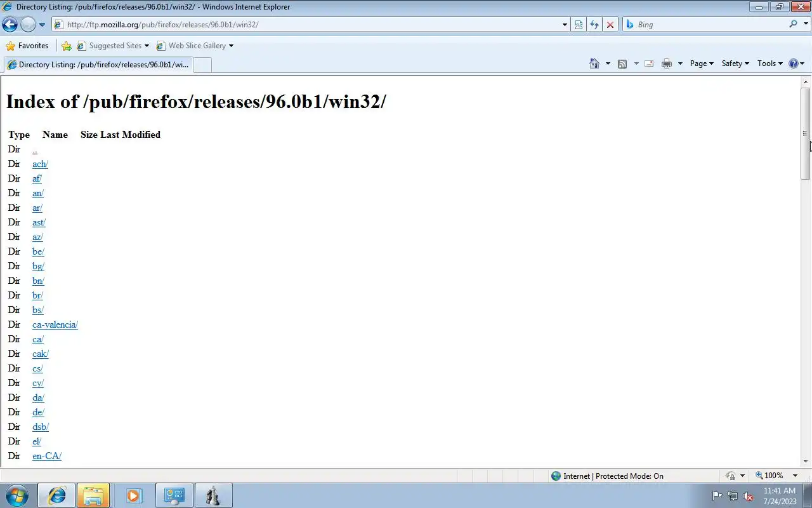Click the address bar URL field
Screen dimensions: 812x508
[x=308, y=25]
